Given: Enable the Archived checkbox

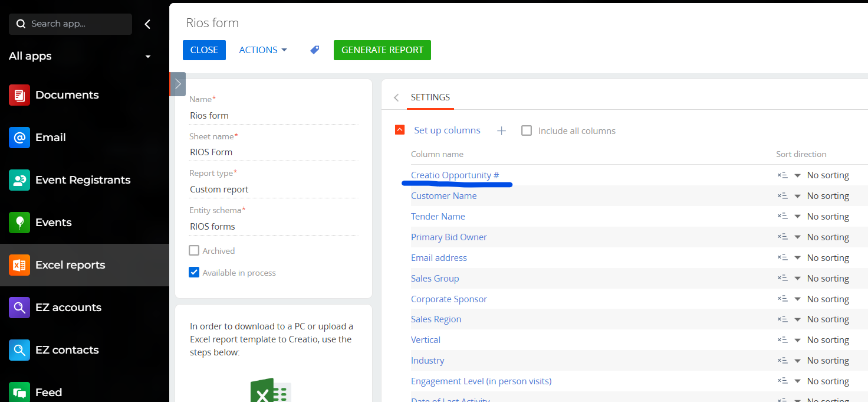Looking at the screenshot, I should tap(194, 251).
